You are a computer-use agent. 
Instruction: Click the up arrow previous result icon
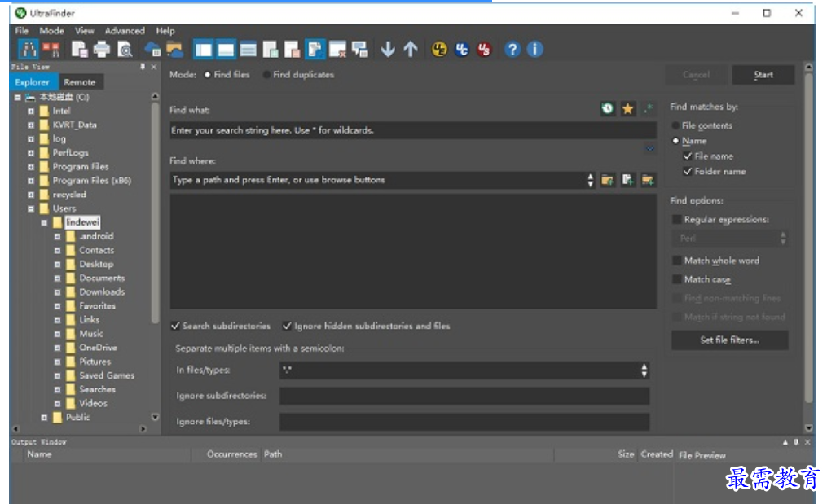(411, 50)
